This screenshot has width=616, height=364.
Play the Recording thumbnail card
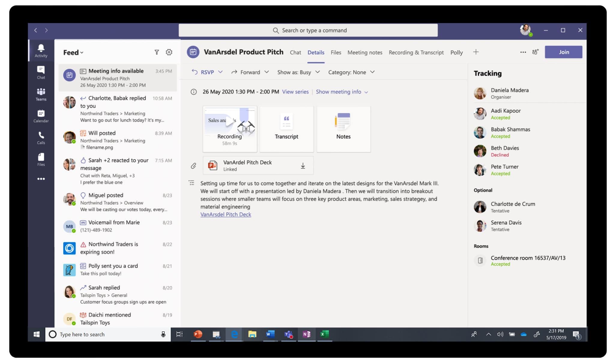(x=230, y=129)
